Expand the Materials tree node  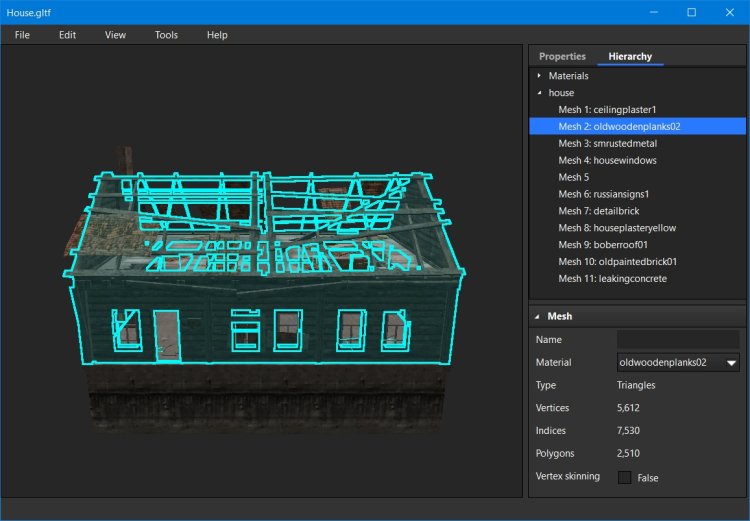[539, 76]
